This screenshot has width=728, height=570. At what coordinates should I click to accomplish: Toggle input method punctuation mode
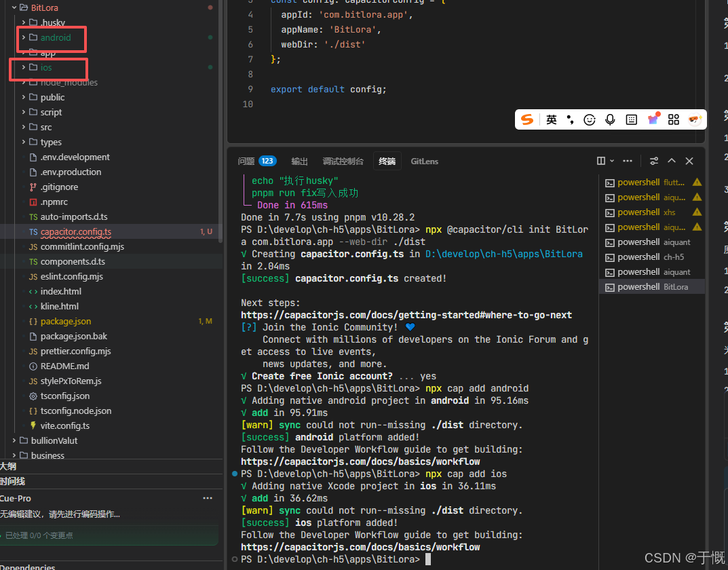click(x=570, y=119)
